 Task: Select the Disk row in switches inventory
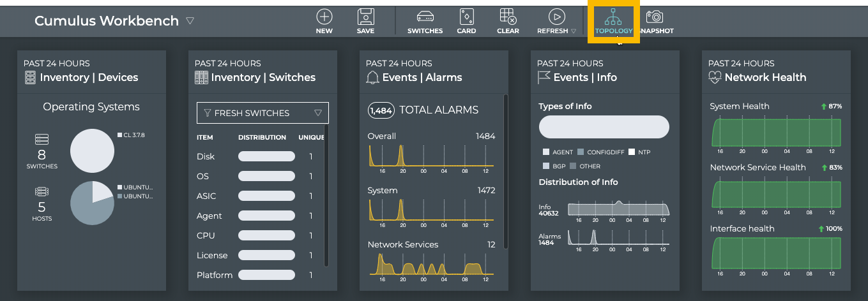(x=206, y=156)
